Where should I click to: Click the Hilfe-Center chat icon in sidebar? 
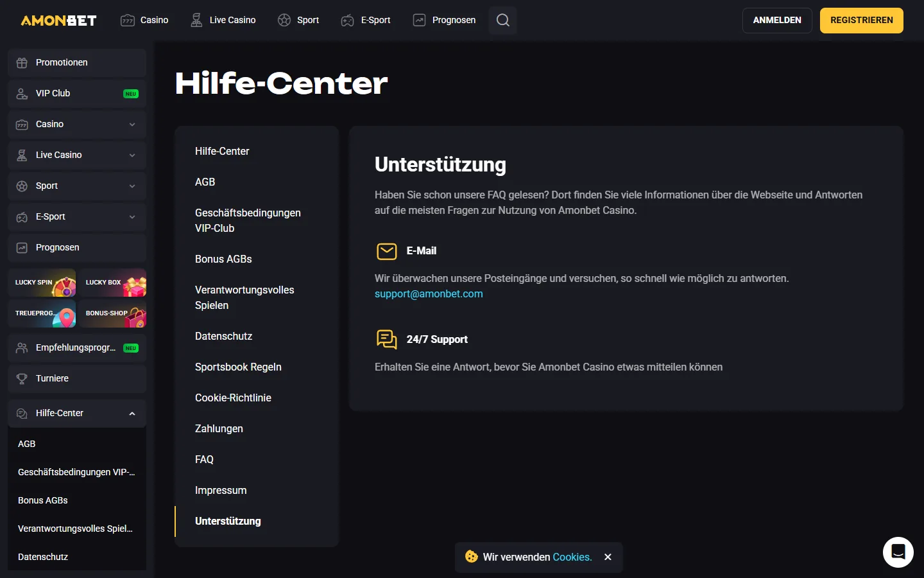point(22,413)
